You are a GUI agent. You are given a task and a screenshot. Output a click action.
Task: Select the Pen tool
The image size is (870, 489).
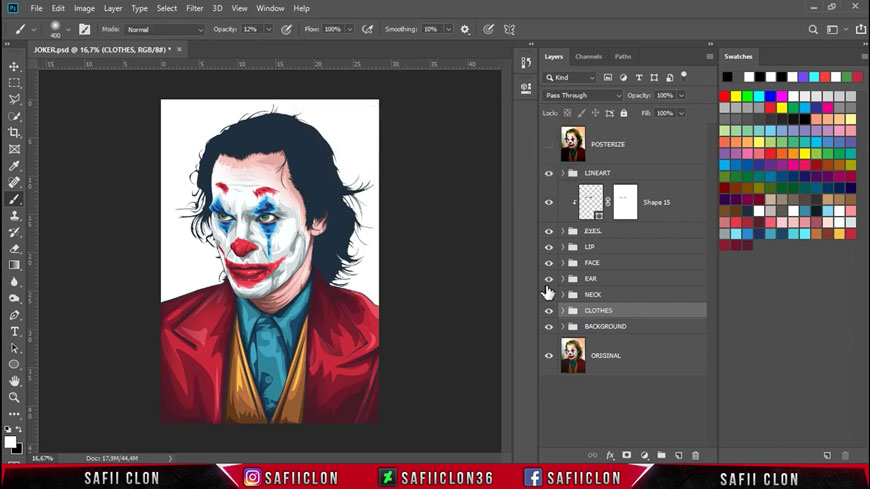[x=14, y=315]
